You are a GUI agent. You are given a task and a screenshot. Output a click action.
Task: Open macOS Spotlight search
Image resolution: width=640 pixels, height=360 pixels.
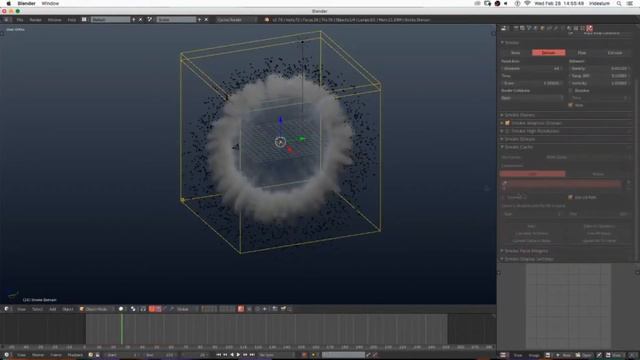[x=619, y=3]
